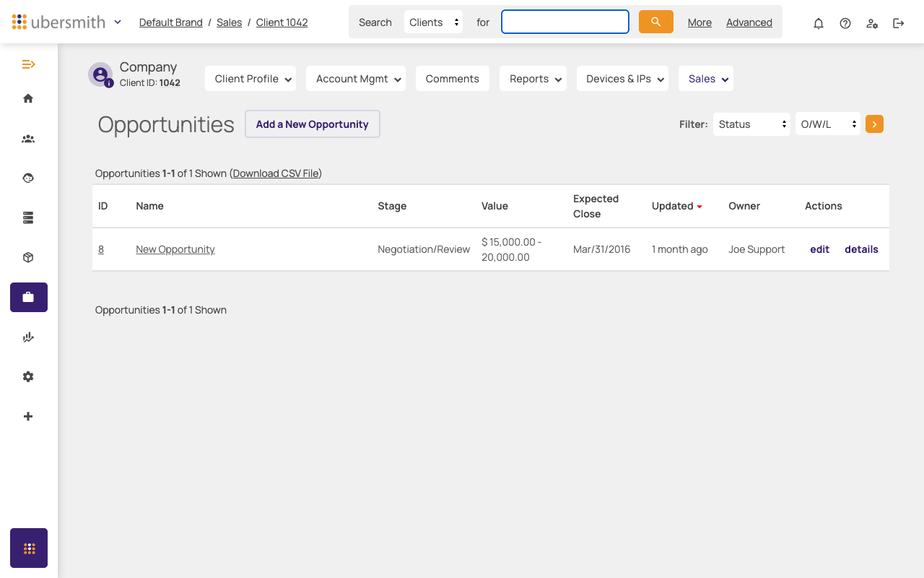This screenshot has height=578, width=924.
Task: Open the Support face icon in sidebar
Action: [28, 178]
